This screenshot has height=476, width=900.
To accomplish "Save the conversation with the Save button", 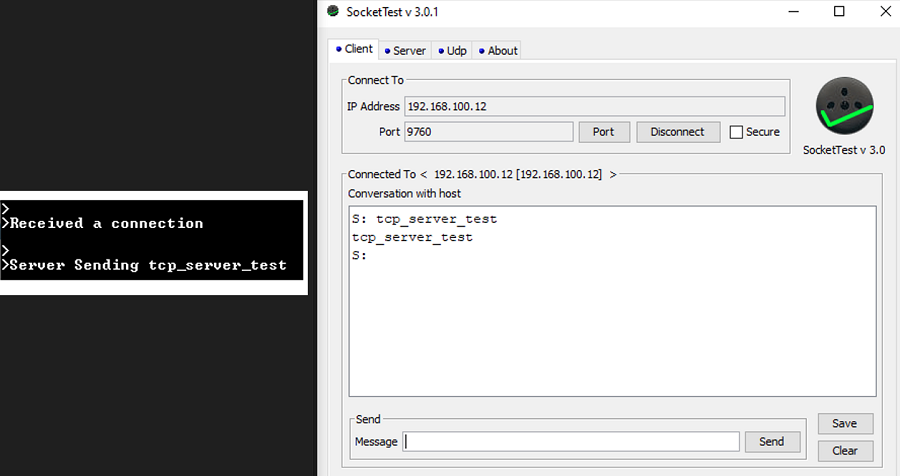I will (845, 423).
